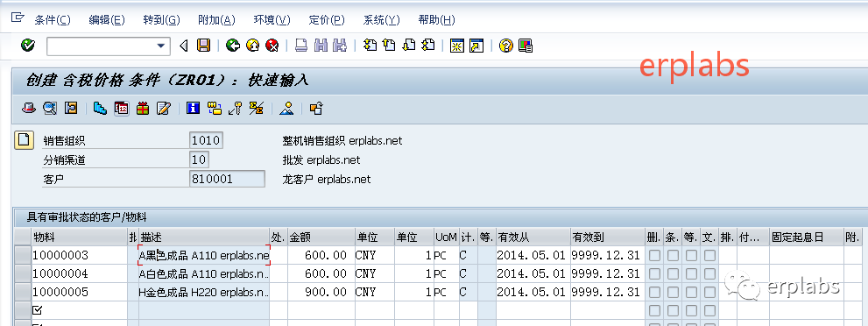Go to the Next Page icon
868x326 pixels.
coord(409,46)
